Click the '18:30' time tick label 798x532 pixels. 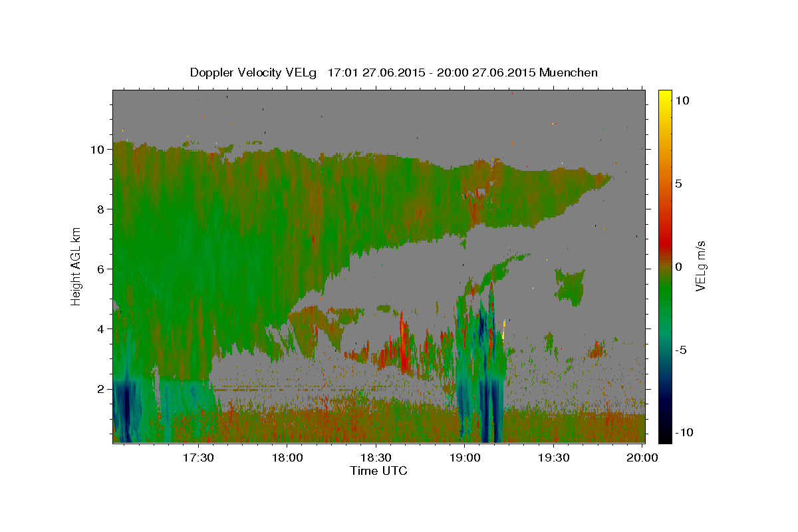coord(376,458)
